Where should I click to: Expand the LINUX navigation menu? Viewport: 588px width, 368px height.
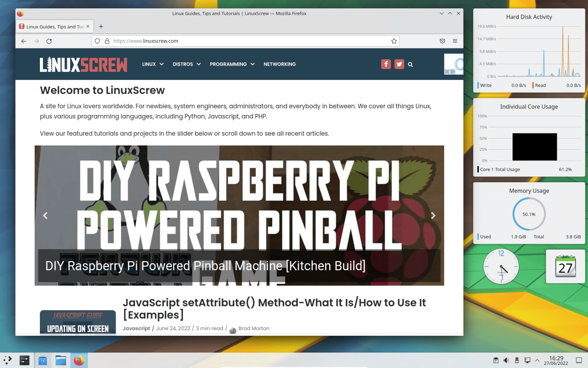(153, 64)
